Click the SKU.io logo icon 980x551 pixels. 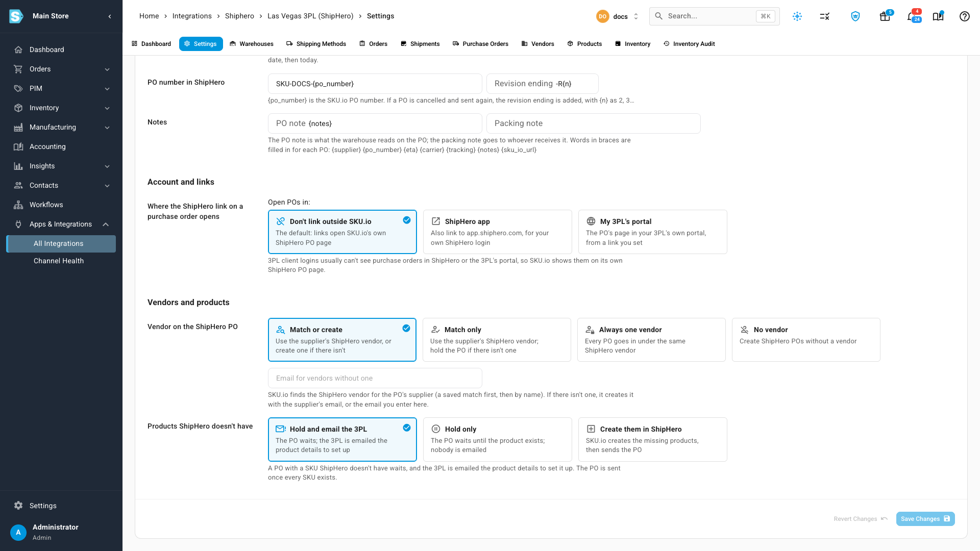[16, 16]
